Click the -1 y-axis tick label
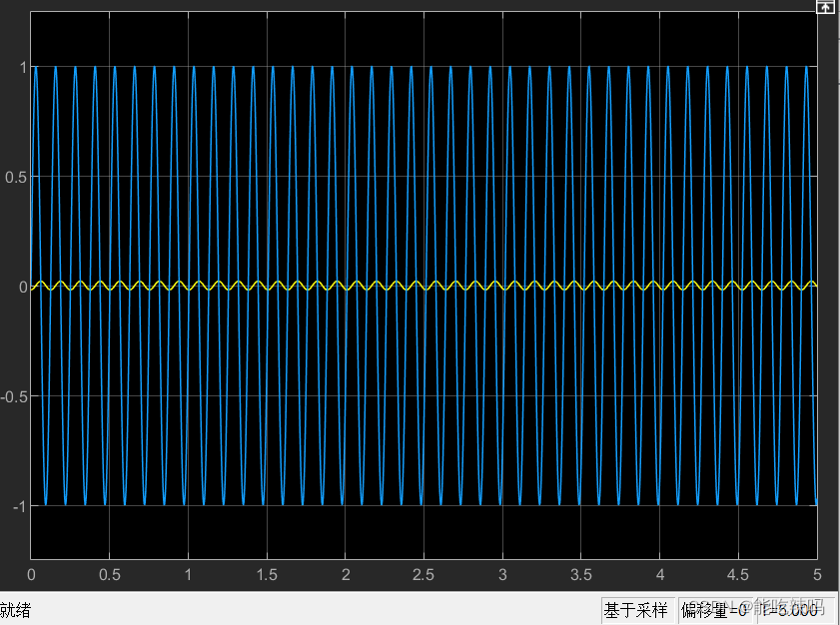Image resolution: width=840 pixels, height=625 pixels. coord(19,506)
